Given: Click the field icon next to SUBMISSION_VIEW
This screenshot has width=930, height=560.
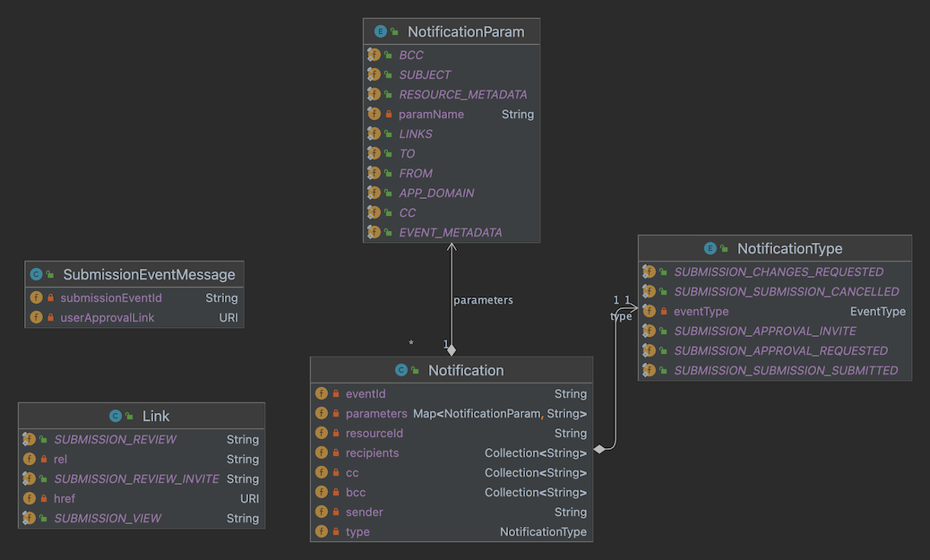Looking at the screenshot, I should (x=29, y=518).
